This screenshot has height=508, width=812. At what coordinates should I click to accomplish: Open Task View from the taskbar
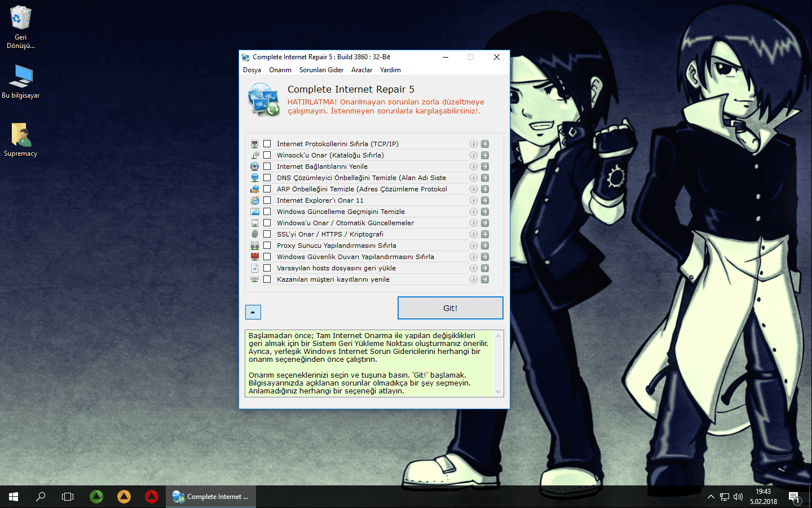point(68,497)
